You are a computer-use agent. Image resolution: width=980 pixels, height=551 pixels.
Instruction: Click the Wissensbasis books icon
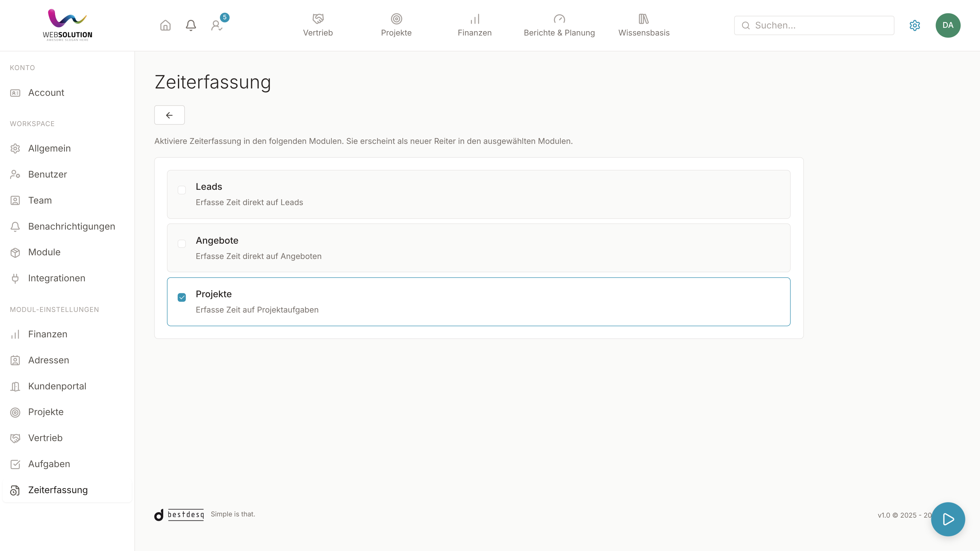point(644,19)
